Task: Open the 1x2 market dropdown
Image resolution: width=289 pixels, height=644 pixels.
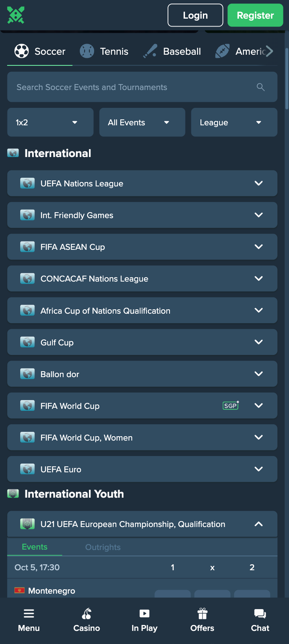Action: pyautogui.click(x=50, y=122)
